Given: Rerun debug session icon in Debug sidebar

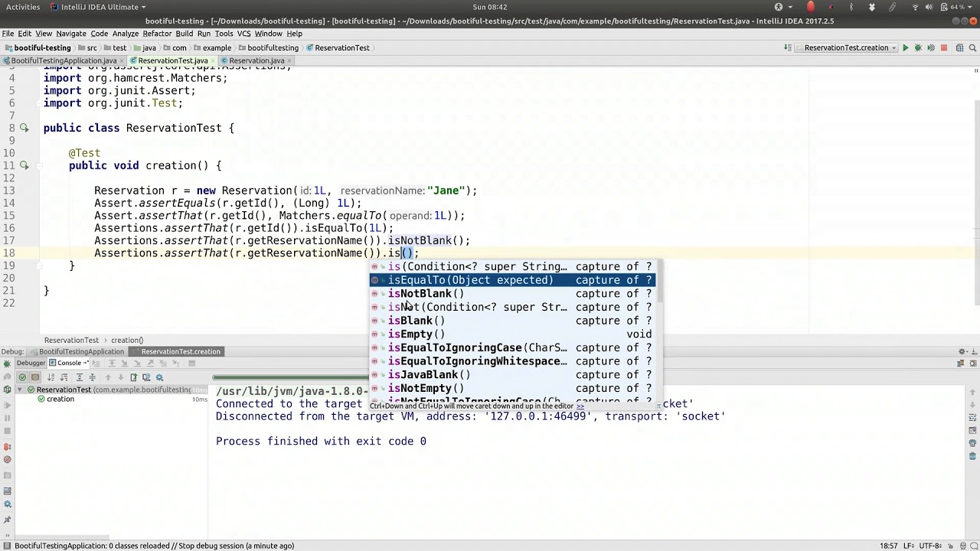Looking at the screenshot, I should click(8, 363).
